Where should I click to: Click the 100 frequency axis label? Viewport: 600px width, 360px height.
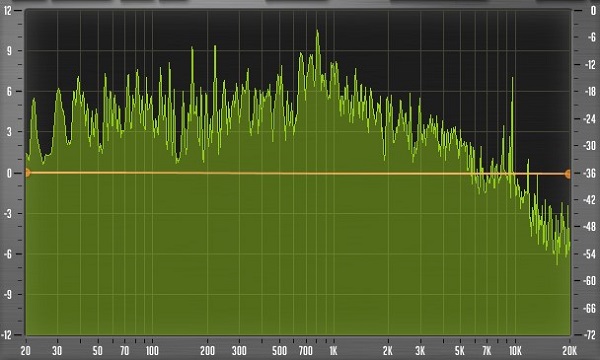click(152, 350)
